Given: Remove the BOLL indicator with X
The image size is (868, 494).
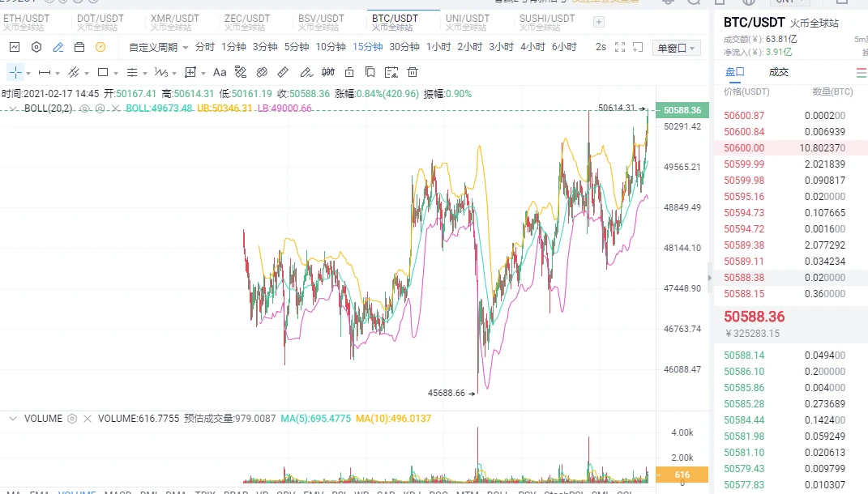Looking at the screenshot, I should pyautogui.click(x=115, y=109).
